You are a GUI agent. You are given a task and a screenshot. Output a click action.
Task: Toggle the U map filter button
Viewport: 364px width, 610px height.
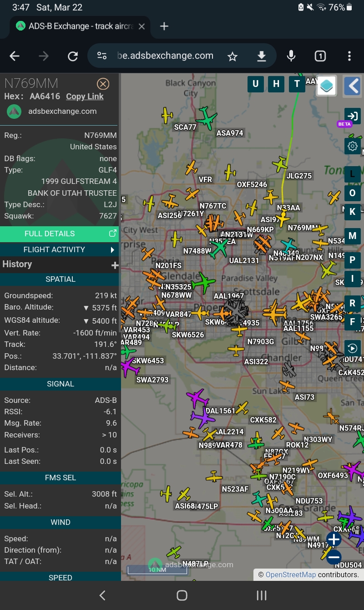(x=255, y=84)
